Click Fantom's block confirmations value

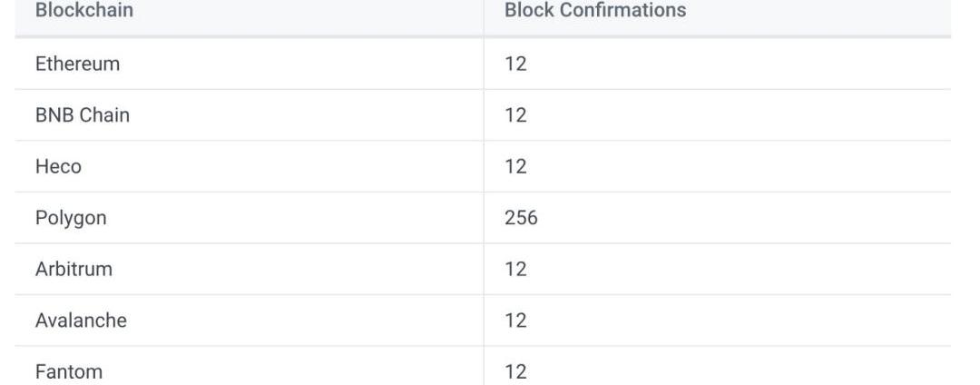click(x=515, y=371)
